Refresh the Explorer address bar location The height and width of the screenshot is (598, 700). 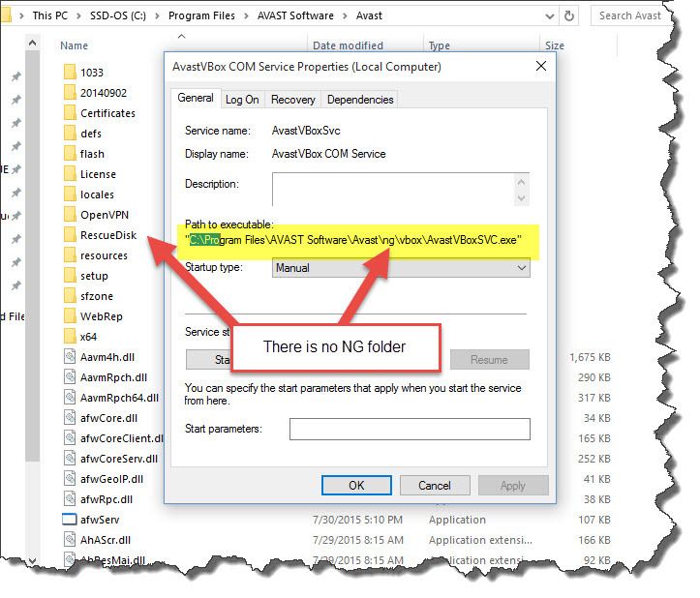(x=569, y=16)
